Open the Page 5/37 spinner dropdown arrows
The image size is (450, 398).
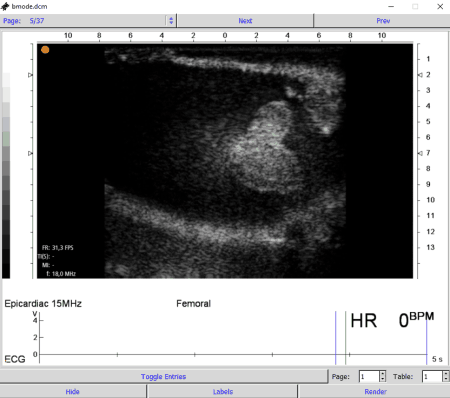pyautogui.click(x=171, y=21)
